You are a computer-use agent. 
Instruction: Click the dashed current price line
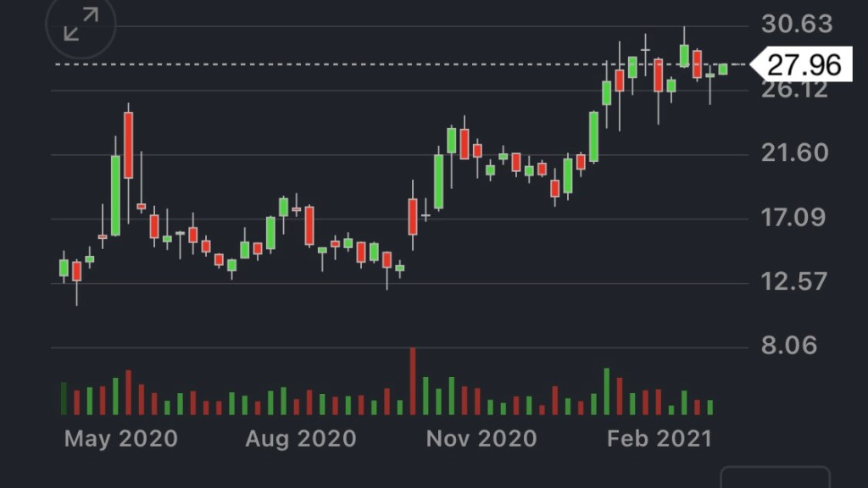(x=339, y=64)
